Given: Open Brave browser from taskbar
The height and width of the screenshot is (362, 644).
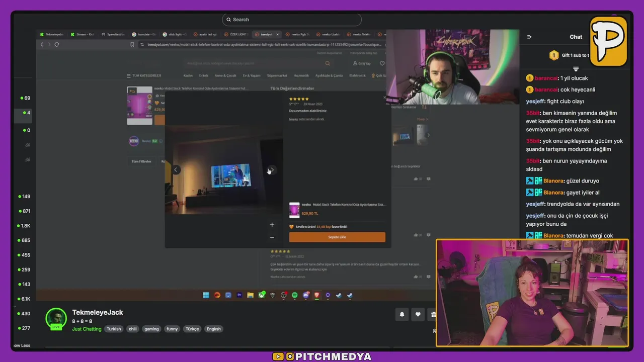Looking at the screenshot, I should tap(317, 295).
